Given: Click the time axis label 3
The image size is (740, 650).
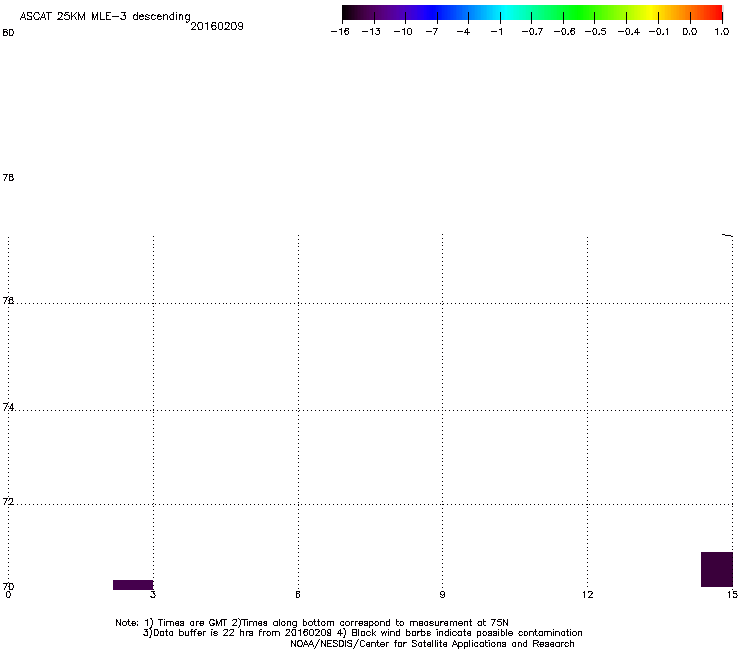Looking at the screenshot, I should click(153, 595).
